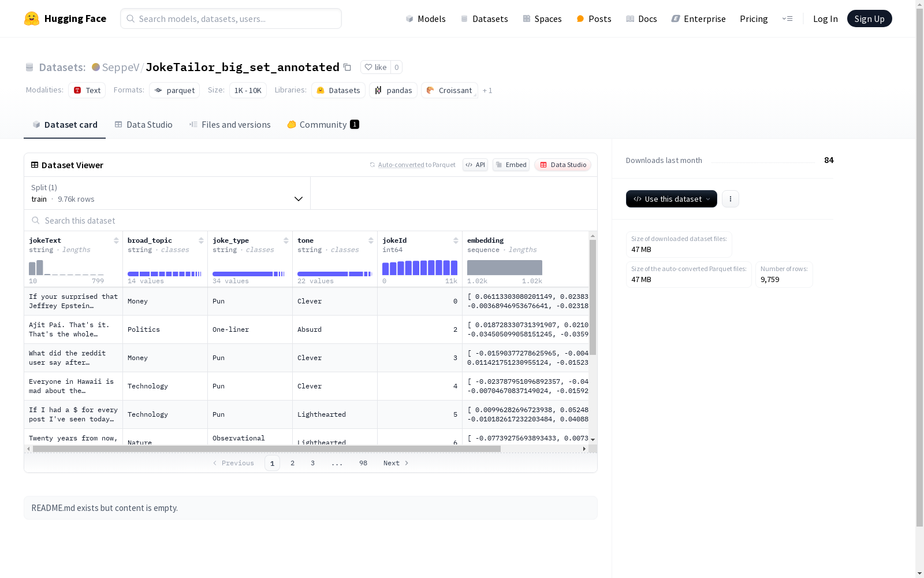This screenshot has height=578, width=924.
Task: Click the table vertical scrollbar
Action: point(593,297)
